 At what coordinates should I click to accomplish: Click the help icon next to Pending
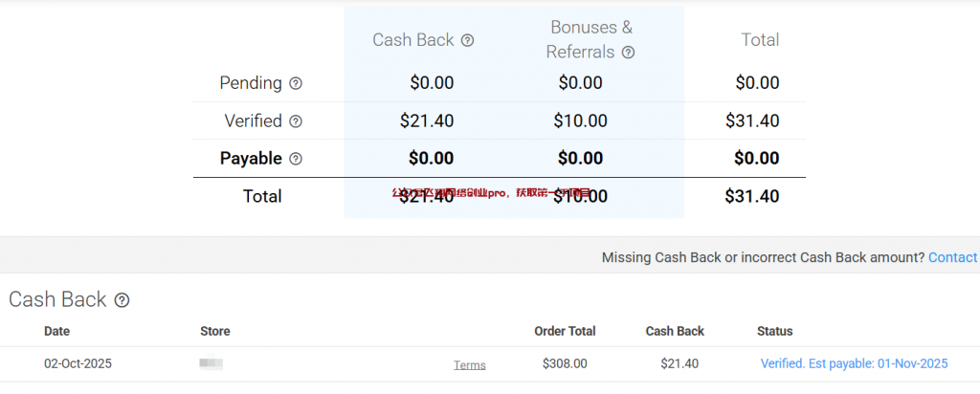[296, 83]
